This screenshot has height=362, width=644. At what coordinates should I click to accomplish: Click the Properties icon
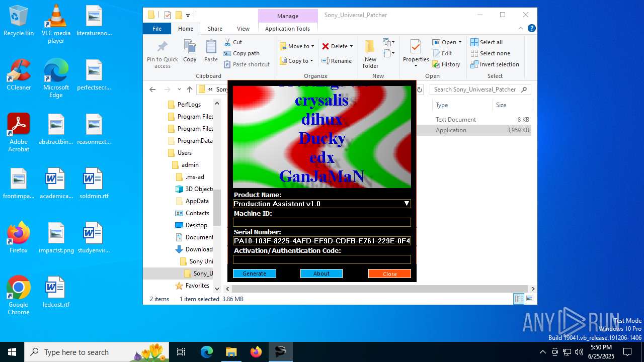pyautogui.click(x=416, y=48)
